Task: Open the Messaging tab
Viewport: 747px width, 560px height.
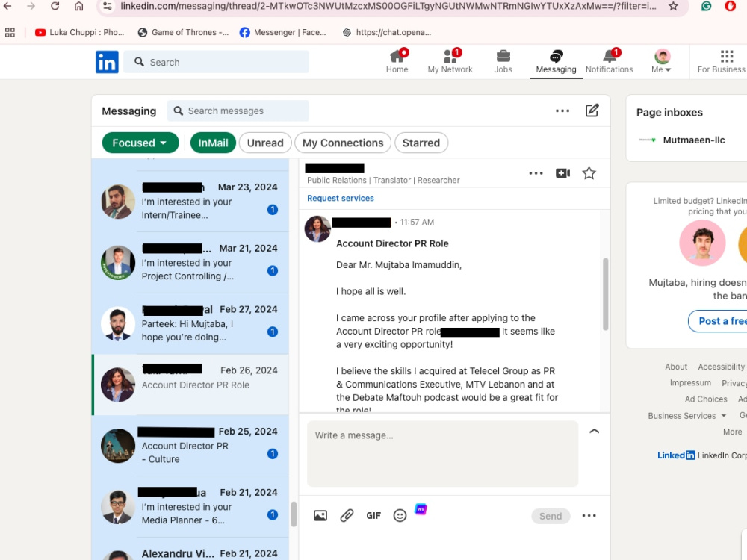Action: pyautogui.click(x=556, y=62)
